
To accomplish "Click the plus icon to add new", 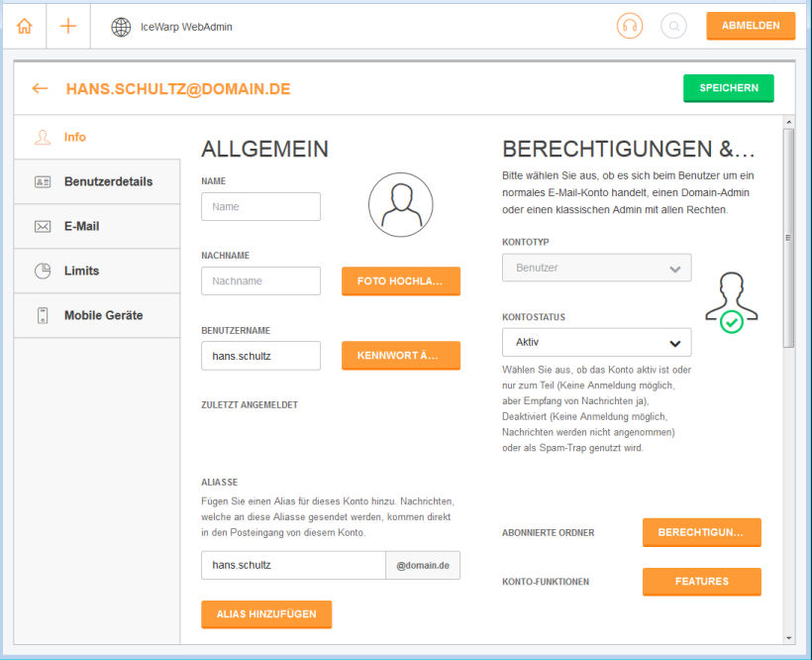I will point(68,27).
